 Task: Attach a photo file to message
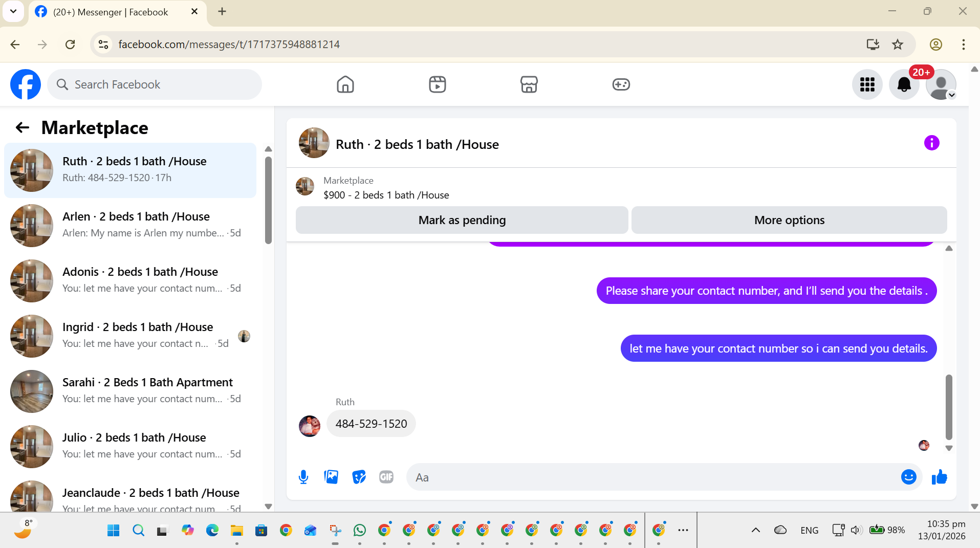(x=331, y=477)
